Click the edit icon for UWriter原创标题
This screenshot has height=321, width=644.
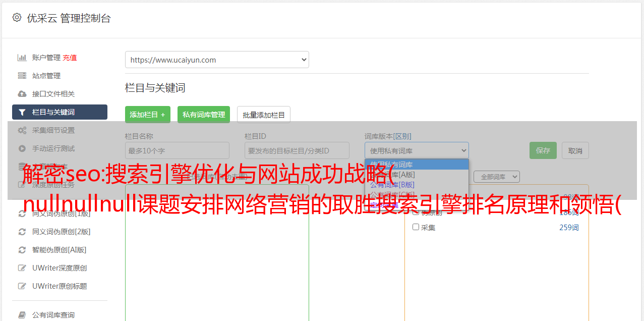(x=22, y=286)
